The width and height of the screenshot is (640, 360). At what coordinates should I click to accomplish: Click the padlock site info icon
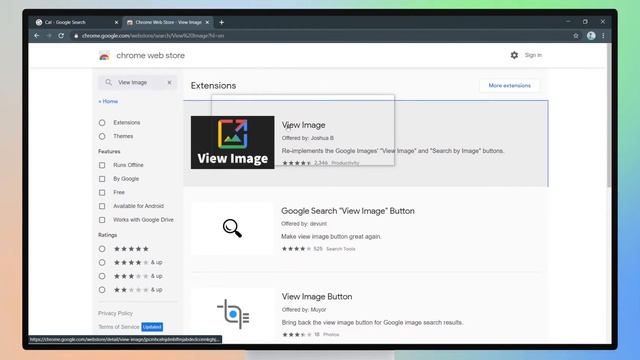(x=76, y=36)
